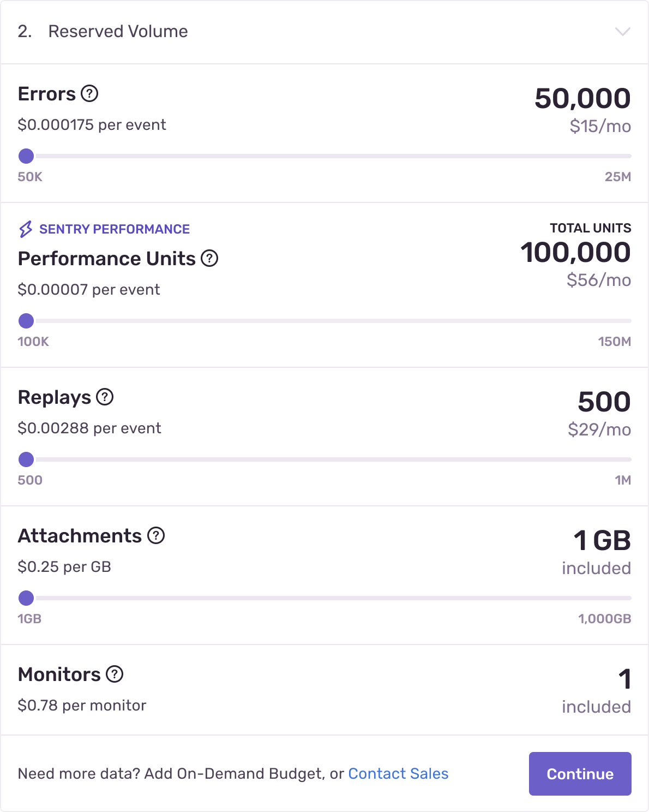
Task: Click the Errors slider handle at 50K
Action: coord(26,156)
